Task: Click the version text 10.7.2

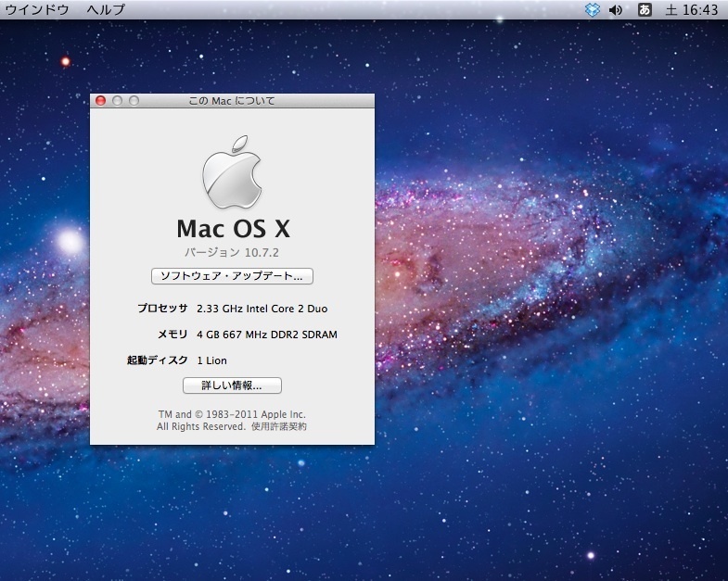Action: pyautogui.click(x=232, y=252)
